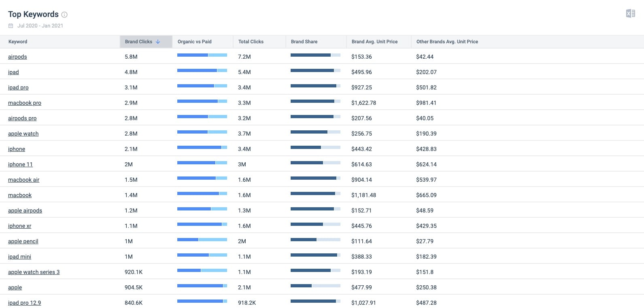Click Organic vs Paid bar for airpods
This screenshot has height=308, width=644.
tap(202, 55)
